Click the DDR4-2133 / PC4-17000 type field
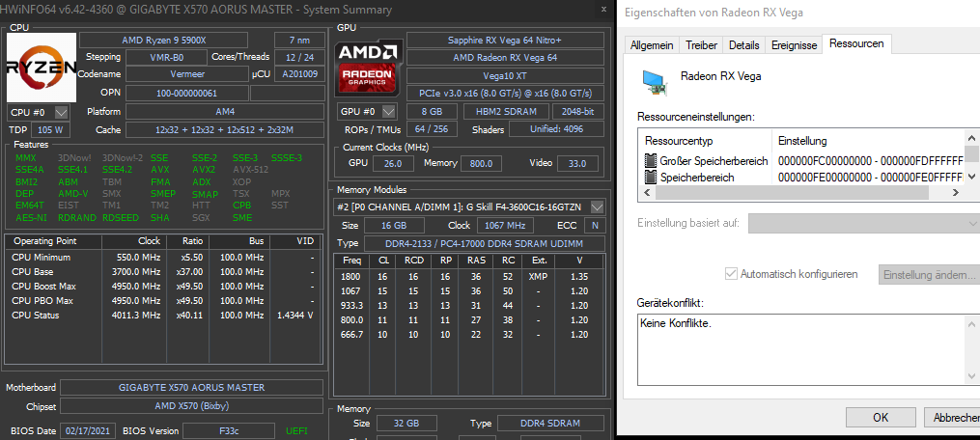This screenshot has width=980, height=440. tap(485, 243)
